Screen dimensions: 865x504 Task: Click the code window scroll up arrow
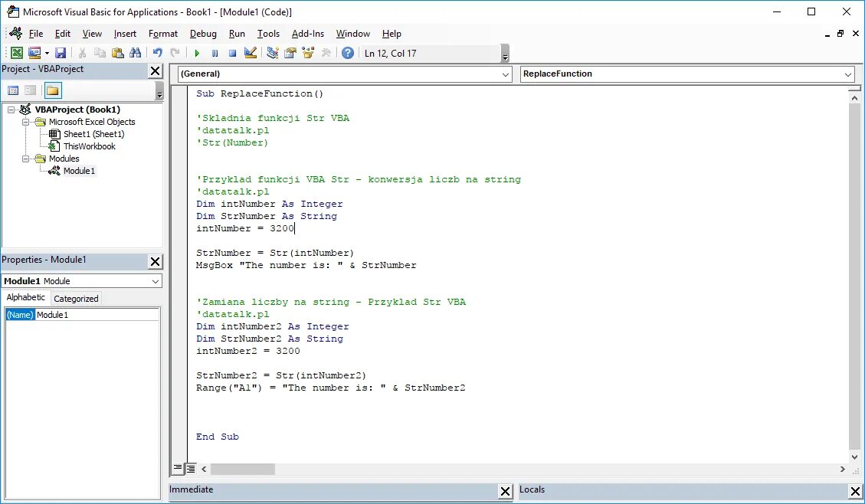(x=854, y=98)
